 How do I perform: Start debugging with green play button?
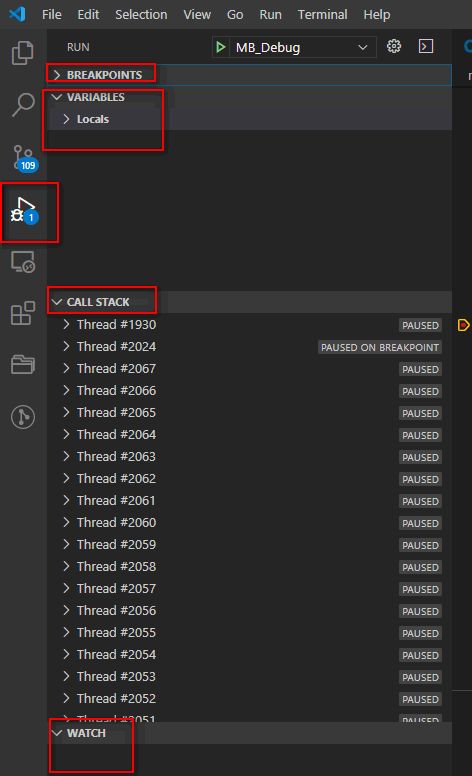(221, 47)
